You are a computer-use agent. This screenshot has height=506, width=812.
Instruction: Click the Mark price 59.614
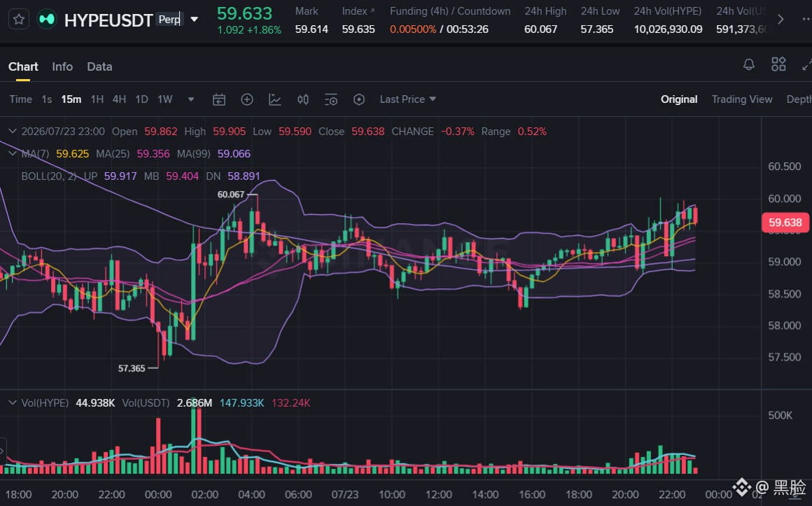[x=311, y=29]
